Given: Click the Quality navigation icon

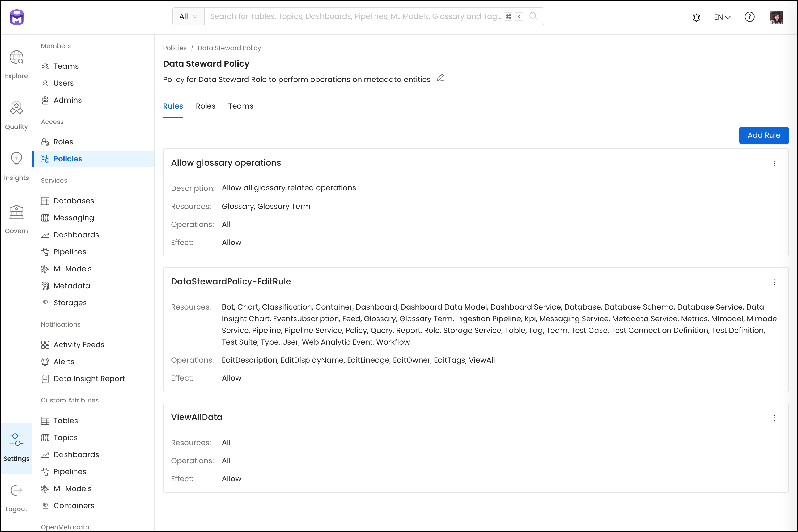Looking at the screenshot, I should coord(17,109).
